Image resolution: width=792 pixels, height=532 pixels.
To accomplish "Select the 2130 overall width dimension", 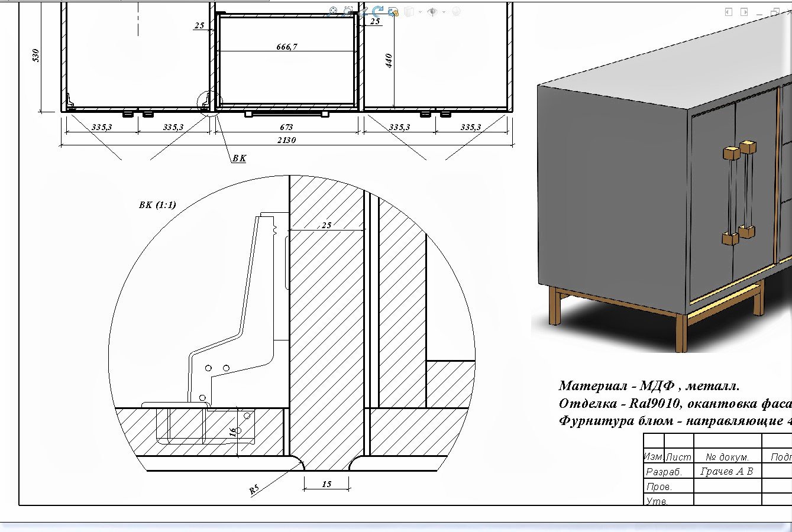I will point(286,140).
